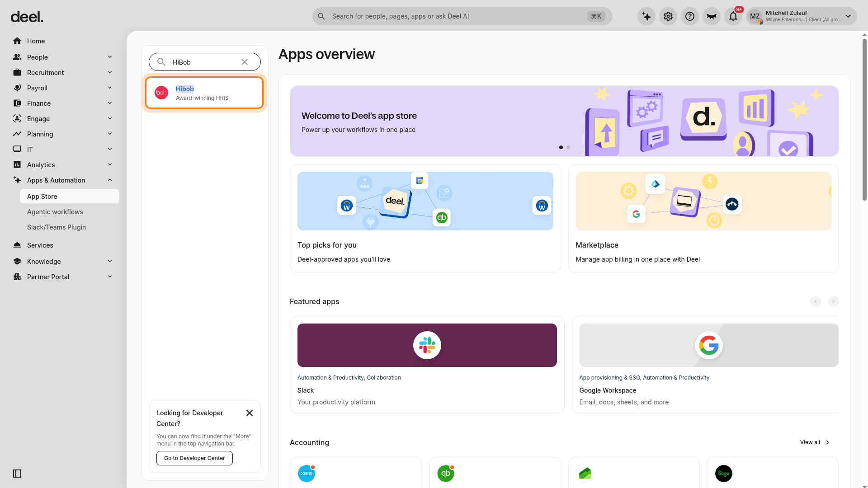Click the Deel logo
The image size is (868, 488).
pos(27,17)
